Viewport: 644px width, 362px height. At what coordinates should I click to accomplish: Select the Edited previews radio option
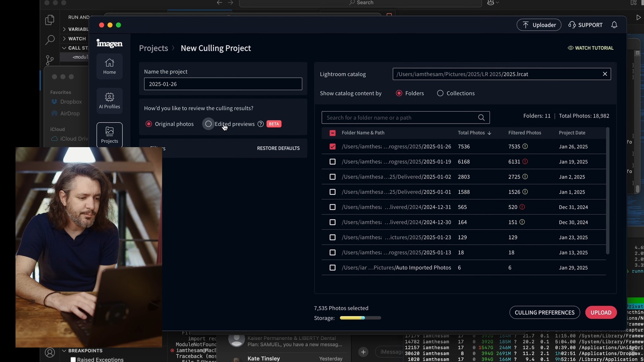(209, 124)
